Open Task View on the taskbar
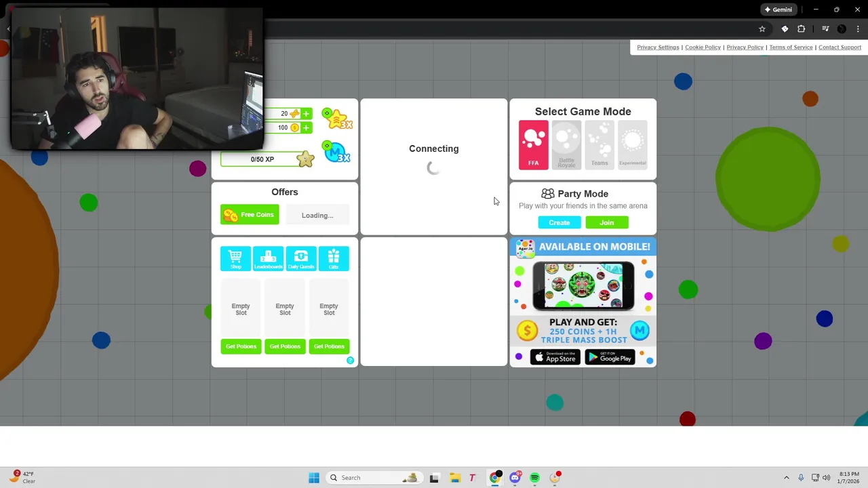 (x=434, y=478)
